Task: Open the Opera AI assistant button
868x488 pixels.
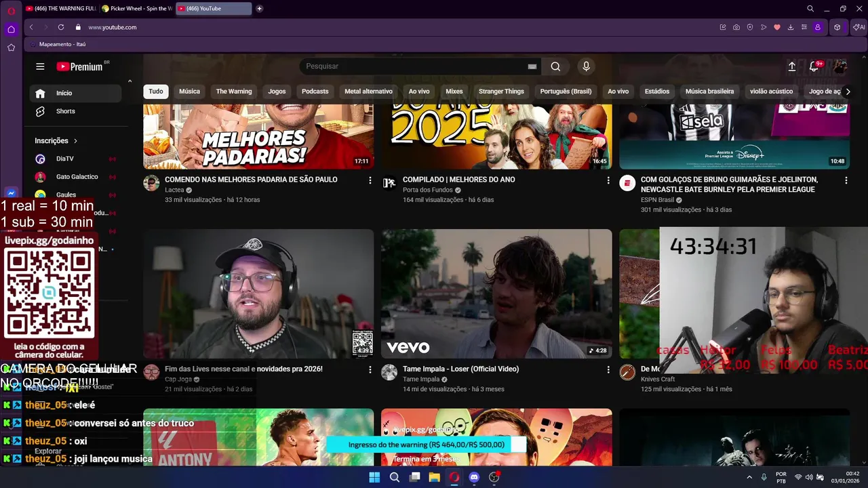Action: (x=859, y=27)
